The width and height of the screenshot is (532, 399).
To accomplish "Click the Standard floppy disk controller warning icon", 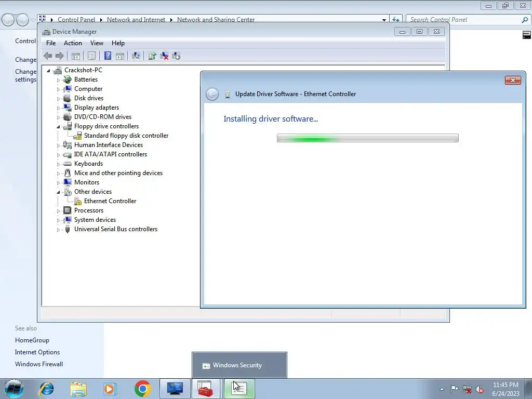I will [x=78, y=136].
